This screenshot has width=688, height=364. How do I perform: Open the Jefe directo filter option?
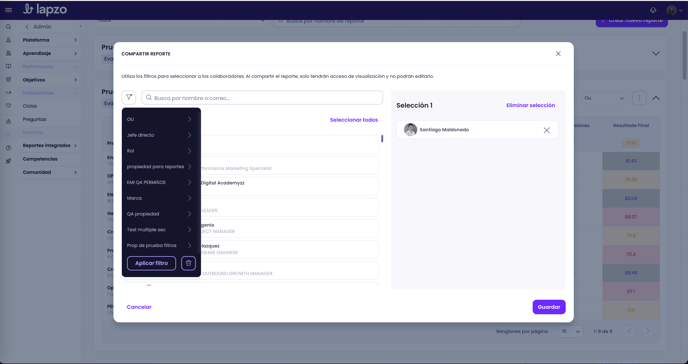[x=161, y=135]
